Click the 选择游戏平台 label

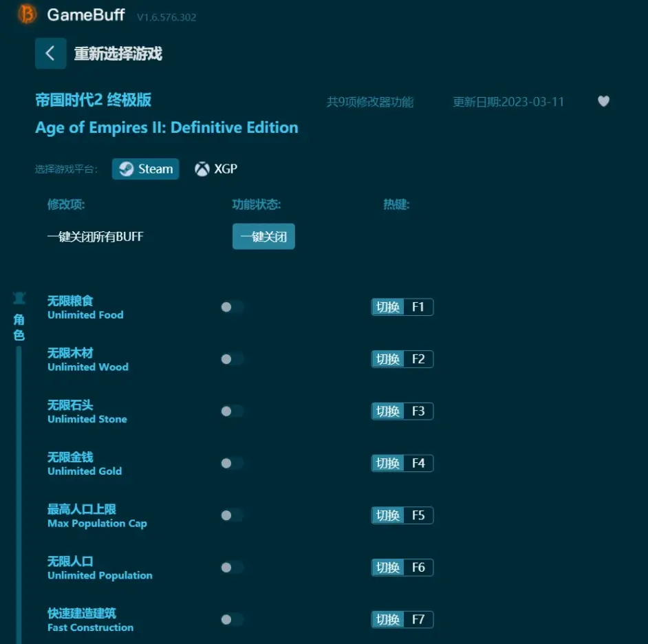[x=66, y=169]
